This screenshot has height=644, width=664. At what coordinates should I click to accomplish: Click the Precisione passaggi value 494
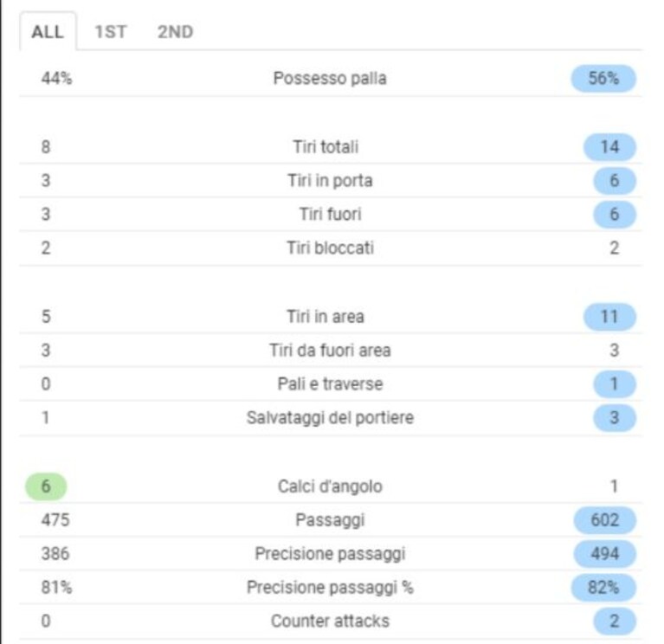coord(605,554)
